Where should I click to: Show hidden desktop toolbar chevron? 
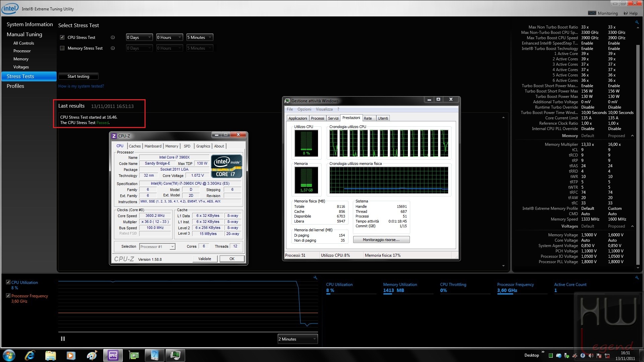click(543, 352)
